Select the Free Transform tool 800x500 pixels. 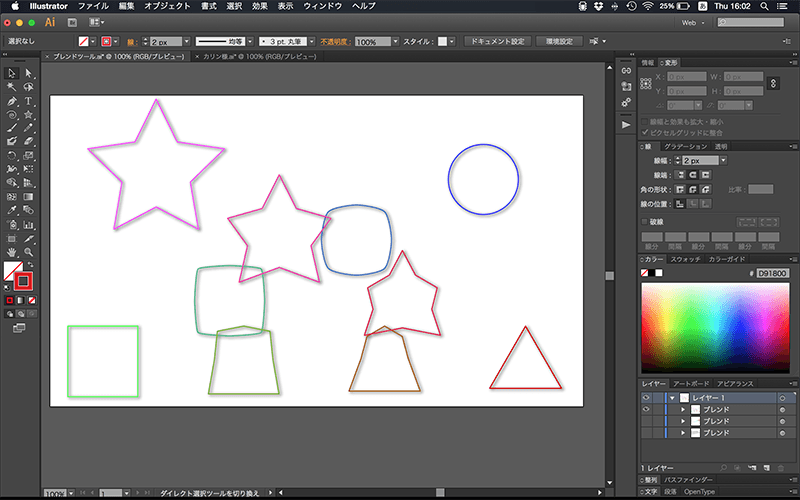(x=28, y=169)
